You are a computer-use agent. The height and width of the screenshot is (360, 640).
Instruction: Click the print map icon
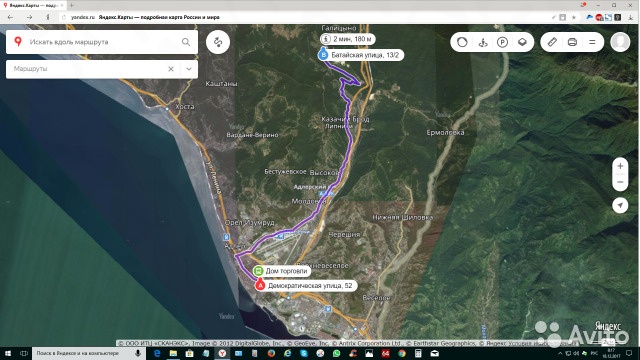coord(572,42)
